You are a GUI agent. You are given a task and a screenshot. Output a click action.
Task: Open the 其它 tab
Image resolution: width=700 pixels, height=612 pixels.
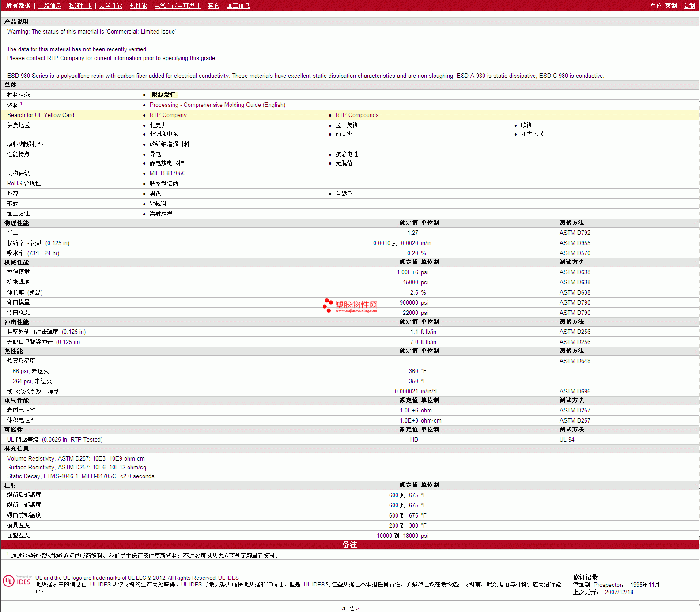214,5
